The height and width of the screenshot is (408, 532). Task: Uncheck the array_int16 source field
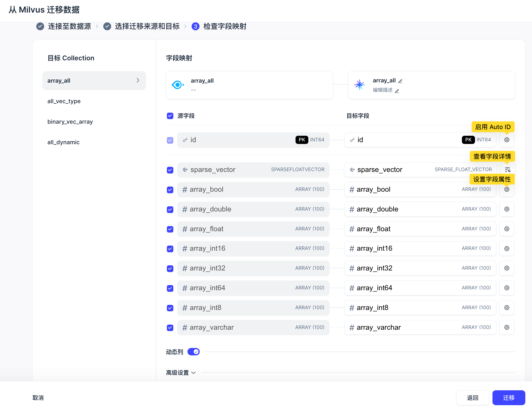point(170,249)
